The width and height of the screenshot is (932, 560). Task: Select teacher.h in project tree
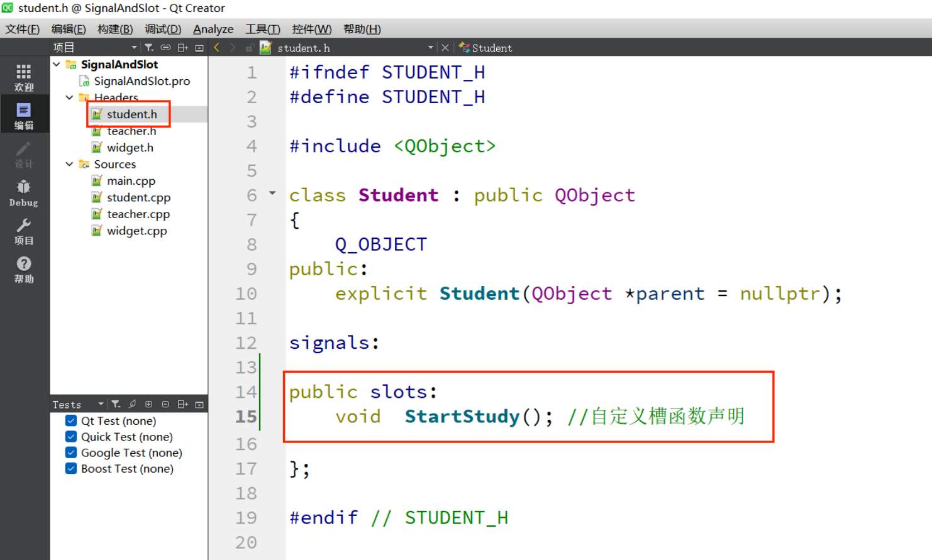pyautogui.click(x=131, y=131)
